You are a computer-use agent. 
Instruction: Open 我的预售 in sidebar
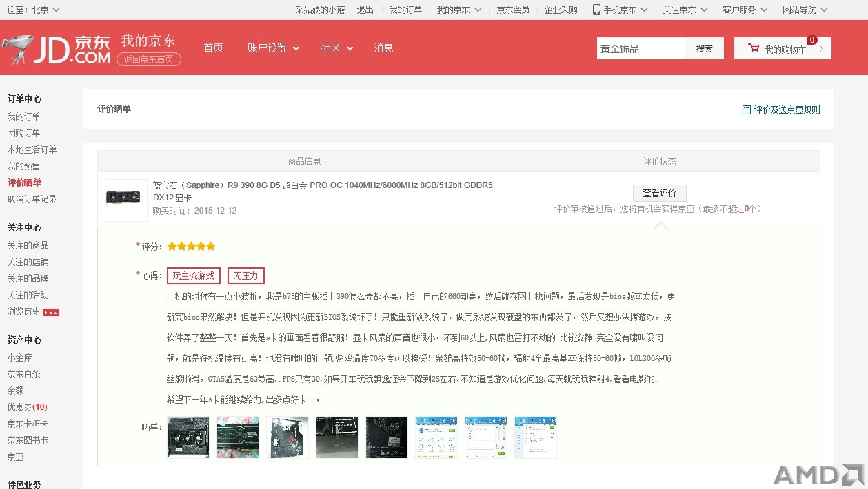[x=24, y=166]
